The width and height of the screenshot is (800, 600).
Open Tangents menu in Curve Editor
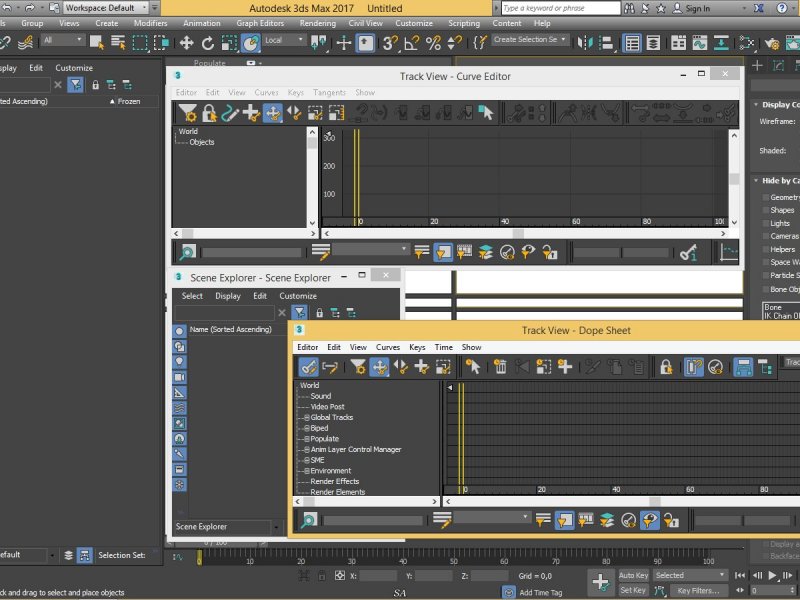coord(329,92)
